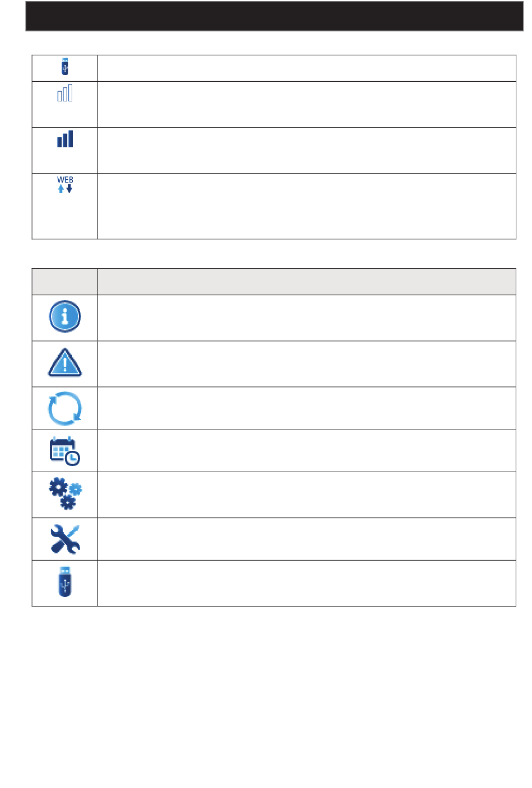Image resolution: width=532 pixels, height=788 pixels.
Task: Click the blank cell beside the warning triangle
Action: 307,364
